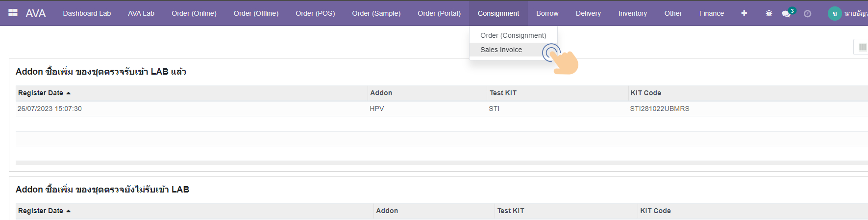
Task: Open the apps grid home menu icon
Action: click(13, 13)
